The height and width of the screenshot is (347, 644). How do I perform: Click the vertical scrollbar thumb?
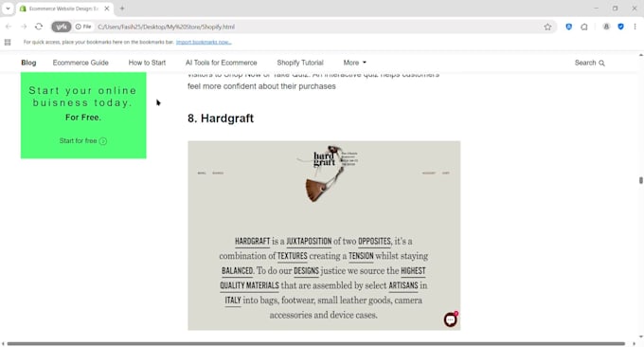pyautogui.click(x=641, y=180)
